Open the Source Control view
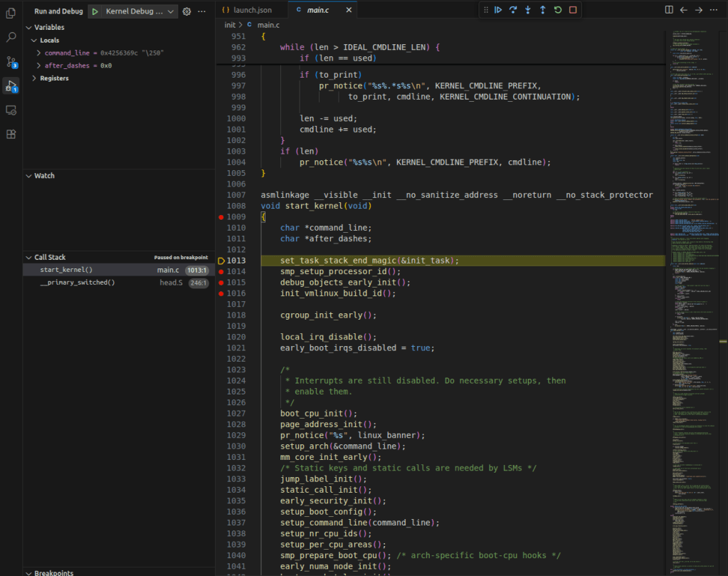This screenshot has height=576, width=728. pyautogui.click(x=11, y=61)
